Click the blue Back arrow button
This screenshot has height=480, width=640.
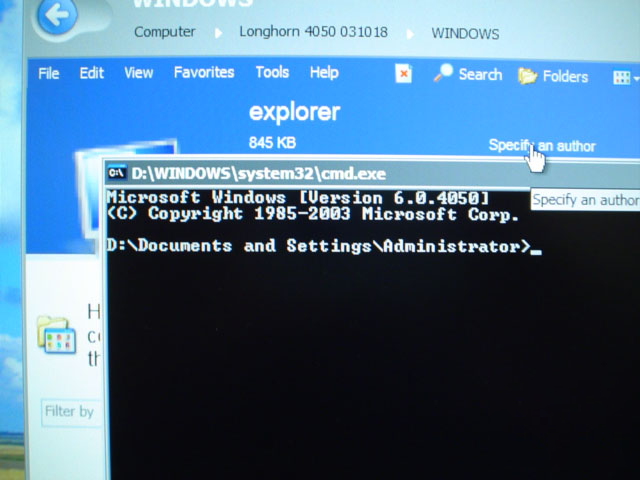[57, 15]
